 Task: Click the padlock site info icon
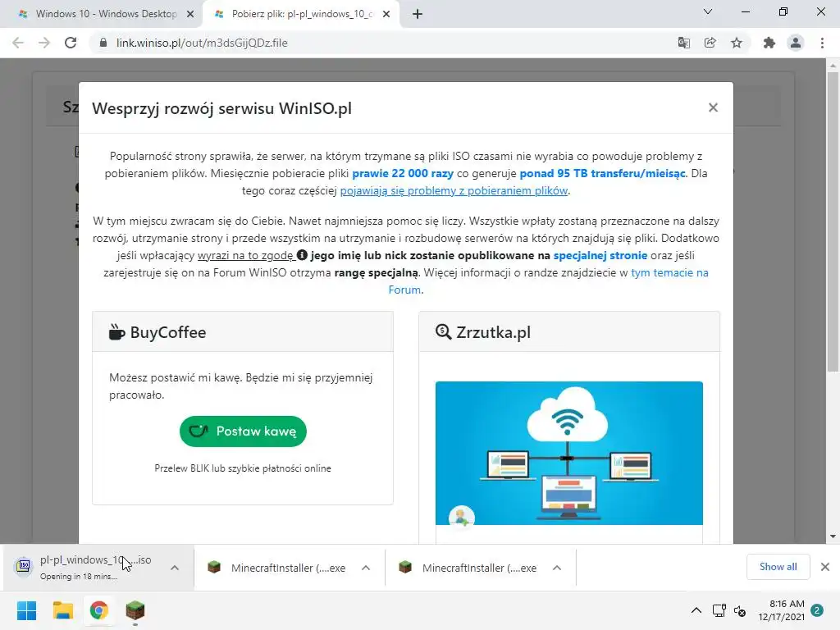(x=103, y=43)
